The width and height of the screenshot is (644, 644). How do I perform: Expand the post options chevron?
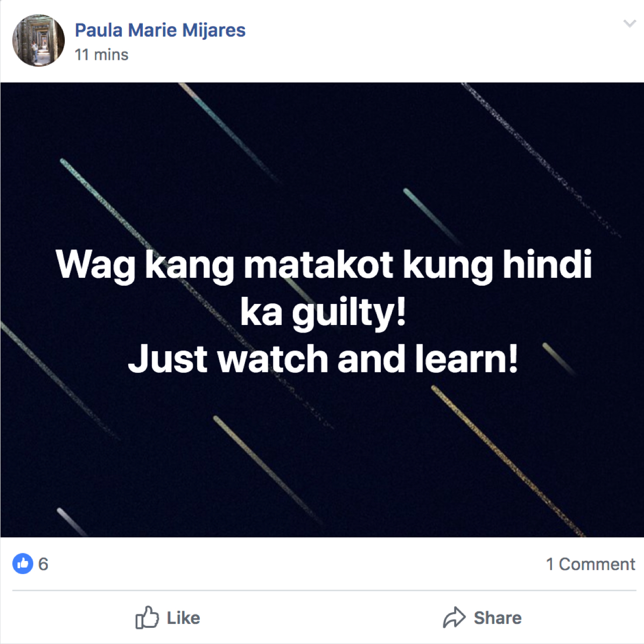pyautogui.click(x=629, y=24)
